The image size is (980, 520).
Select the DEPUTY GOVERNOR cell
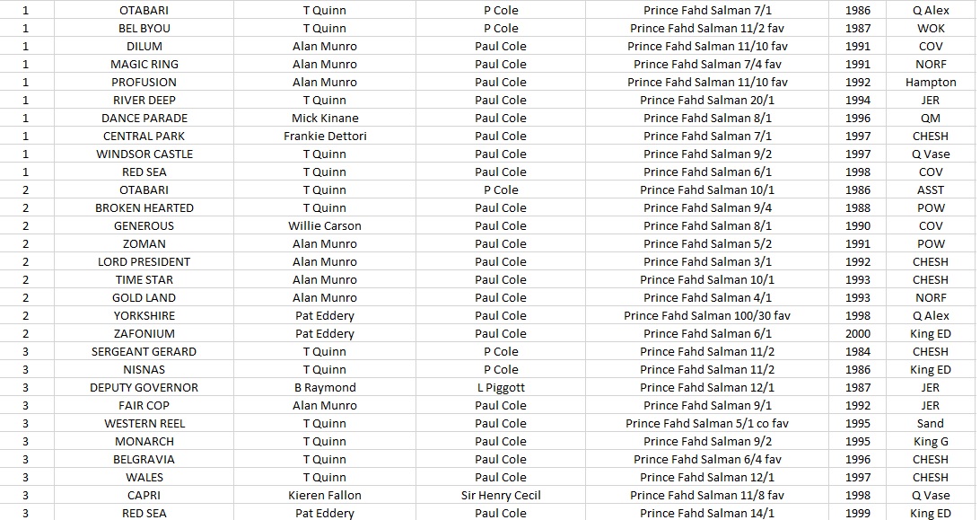tap(144, 387)
